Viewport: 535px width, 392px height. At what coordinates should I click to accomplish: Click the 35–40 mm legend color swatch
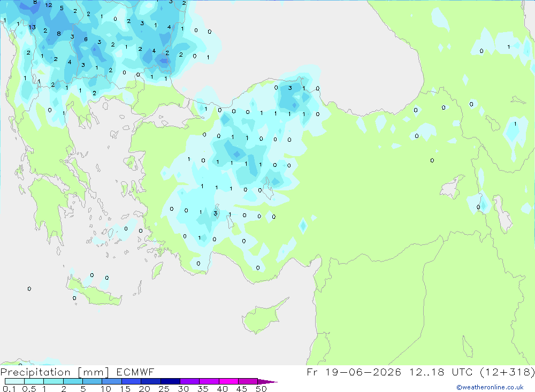coord(209,381)
